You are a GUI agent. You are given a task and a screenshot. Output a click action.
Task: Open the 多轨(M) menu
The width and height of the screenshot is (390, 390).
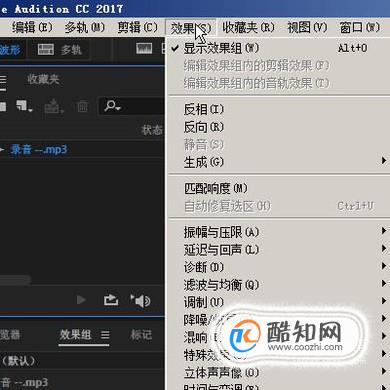pos(85,27)
